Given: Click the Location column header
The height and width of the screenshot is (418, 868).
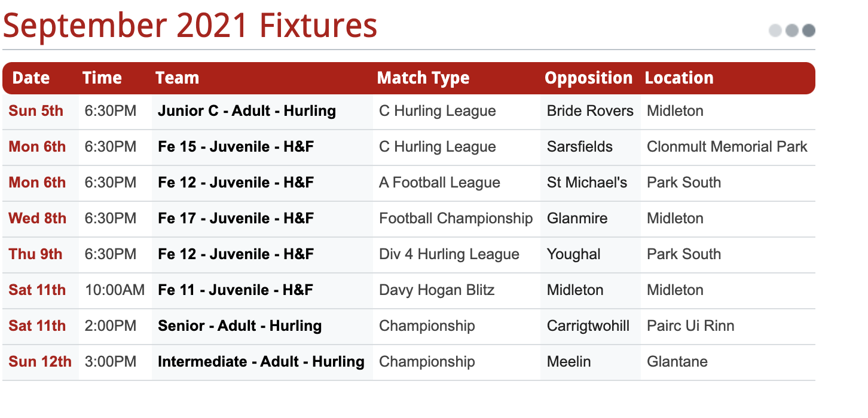Looking at the screenshot, I should point(679,78).
